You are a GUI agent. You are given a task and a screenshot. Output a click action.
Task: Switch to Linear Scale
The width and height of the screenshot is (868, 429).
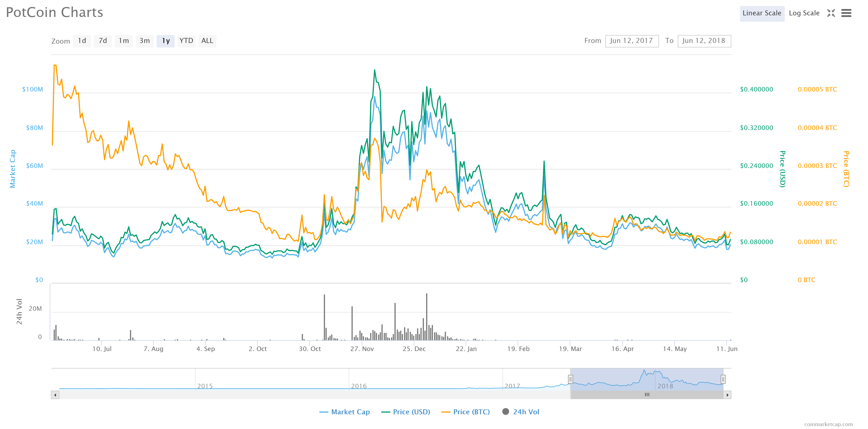coord(762,13)
